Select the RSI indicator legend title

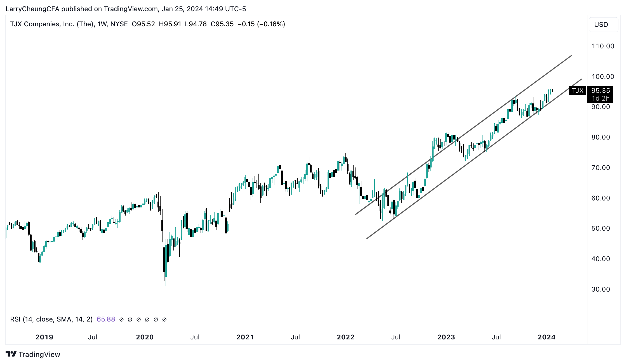[51, 319]
